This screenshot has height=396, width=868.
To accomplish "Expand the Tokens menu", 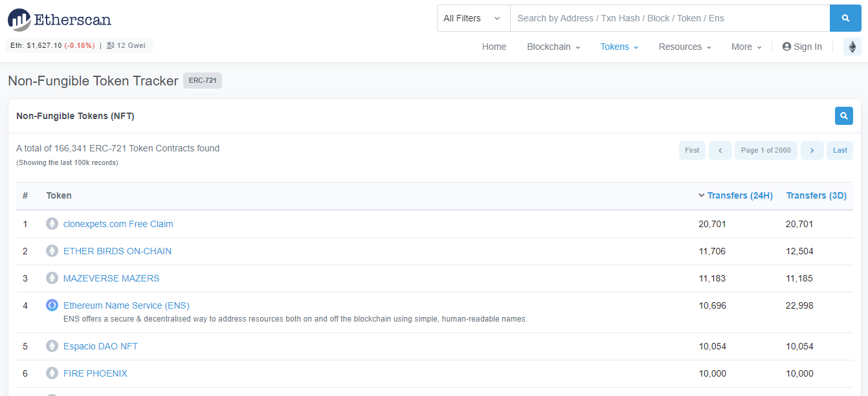I will tap(619, 47).
